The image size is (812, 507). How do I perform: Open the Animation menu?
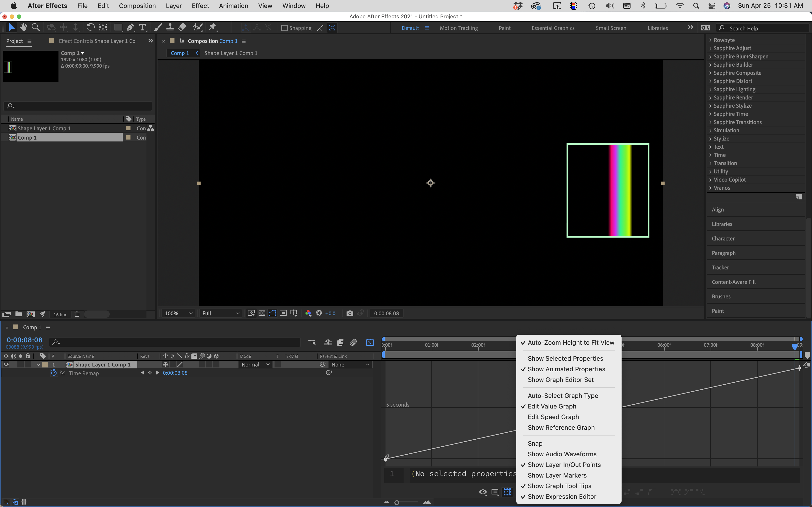point(233,6)
